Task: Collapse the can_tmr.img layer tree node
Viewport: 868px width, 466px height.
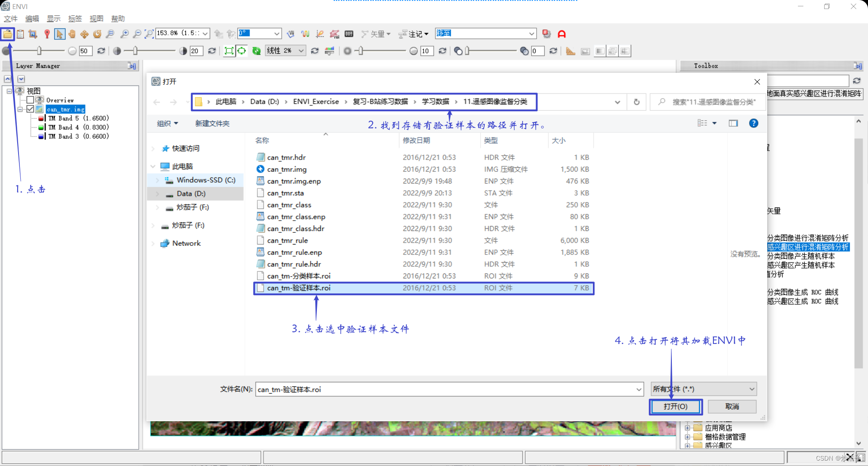Action: [20, 109]
